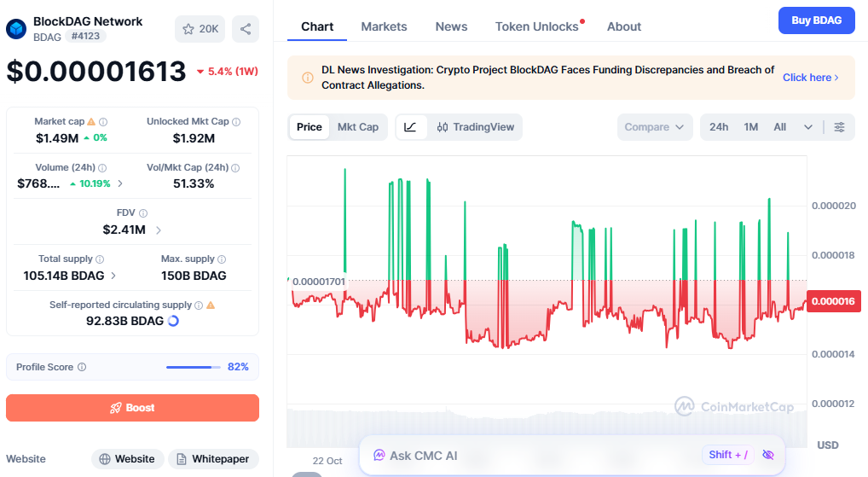
Task: Click the circulating supply progress ring icon
Action: point(173,321)
